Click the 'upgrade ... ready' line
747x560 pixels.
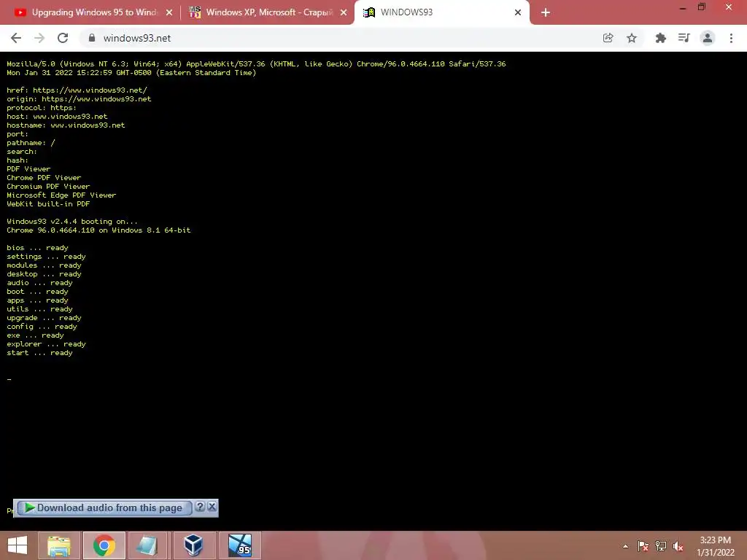point(44,318)
